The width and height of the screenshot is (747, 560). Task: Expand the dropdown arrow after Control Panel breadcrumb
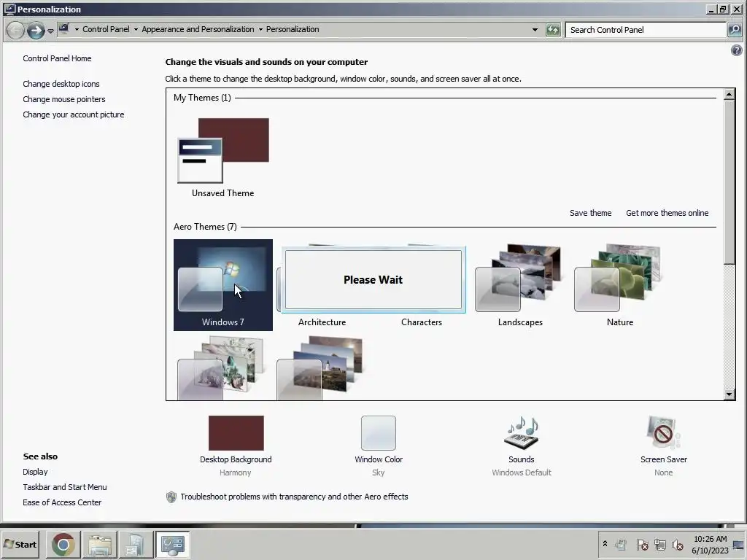[136, 29]
